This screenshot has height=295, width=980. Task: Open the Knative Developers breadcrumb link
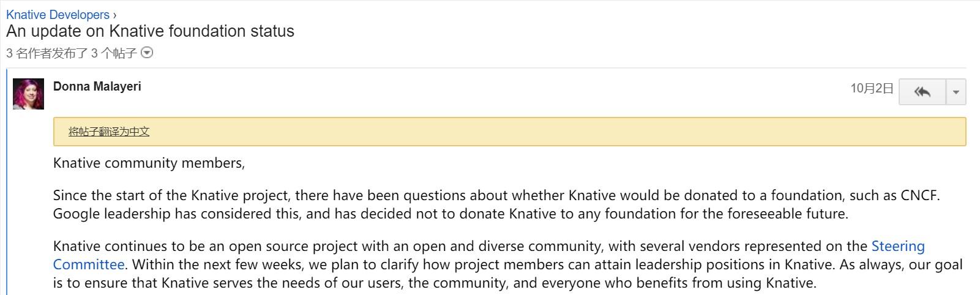(x=58, y=15)
